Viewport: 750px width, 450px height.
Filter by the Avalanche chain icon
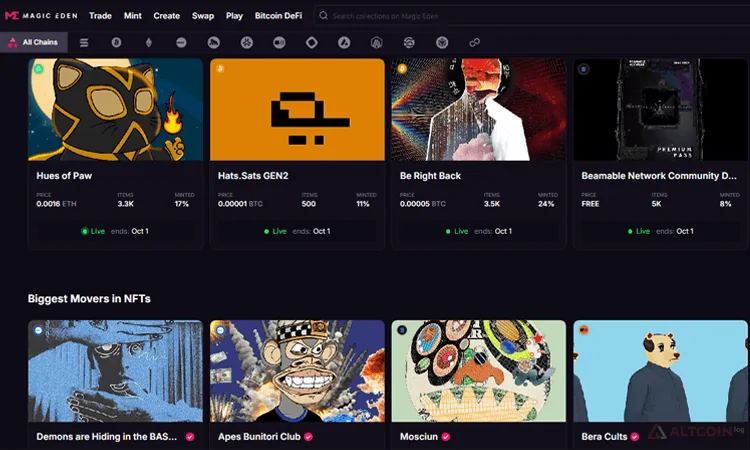click(344, 43)
